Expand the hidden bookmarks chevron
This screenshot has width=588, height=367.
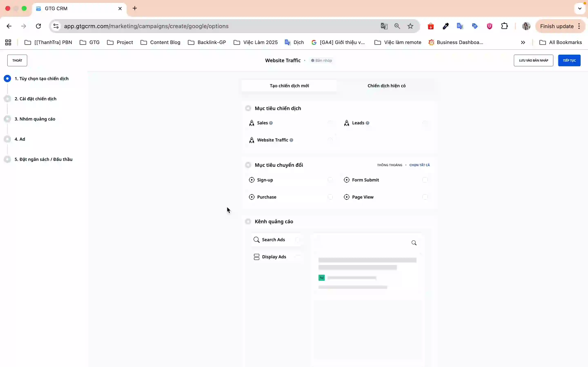523,42
